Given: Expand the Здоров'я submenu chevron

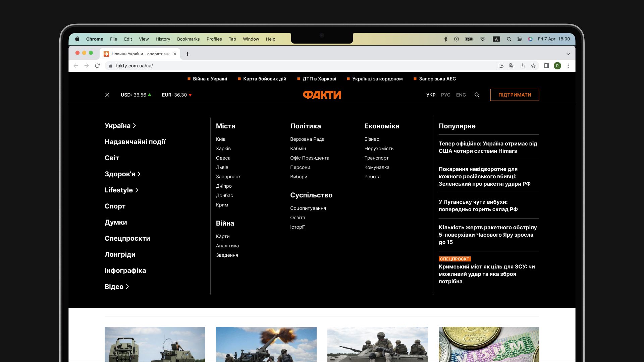Looking at the screenshot, I should tap(139, 174).
